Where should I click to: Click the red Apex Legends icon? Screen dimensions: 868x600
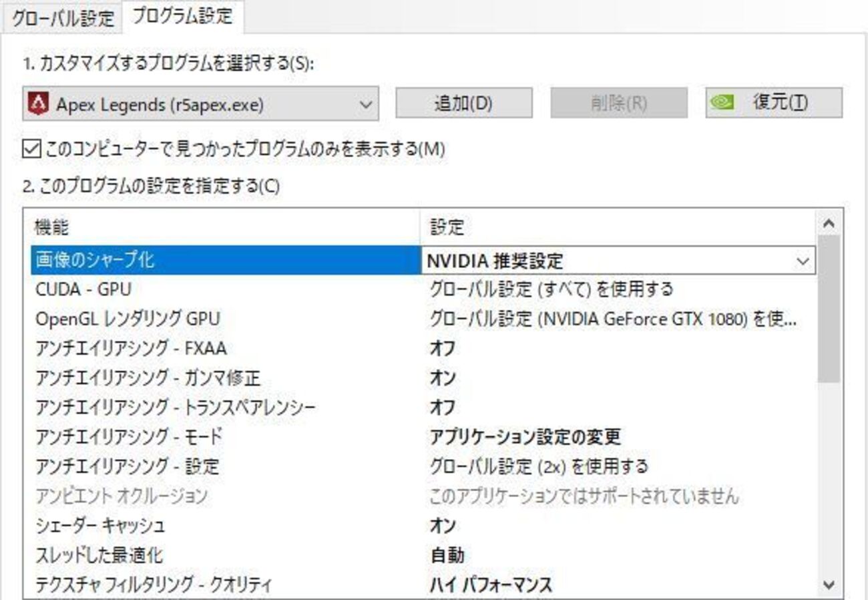(39, 104)
